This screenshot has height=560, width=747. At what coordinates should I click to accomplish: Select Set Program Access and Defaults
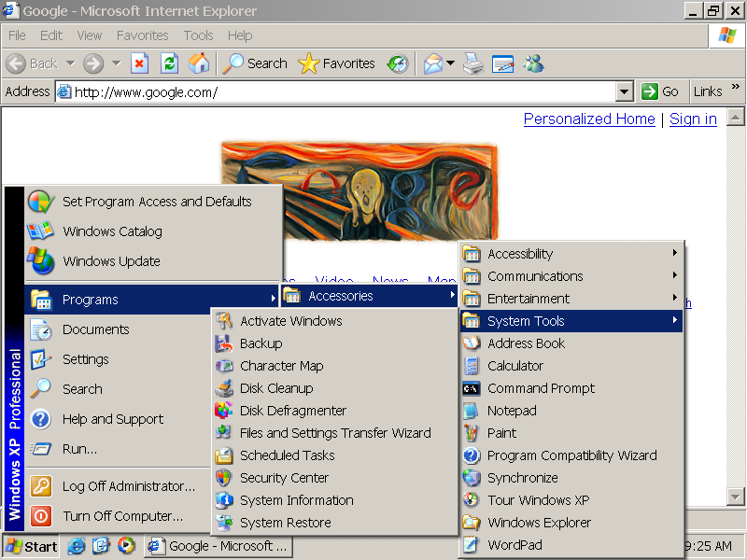[153, 202]
